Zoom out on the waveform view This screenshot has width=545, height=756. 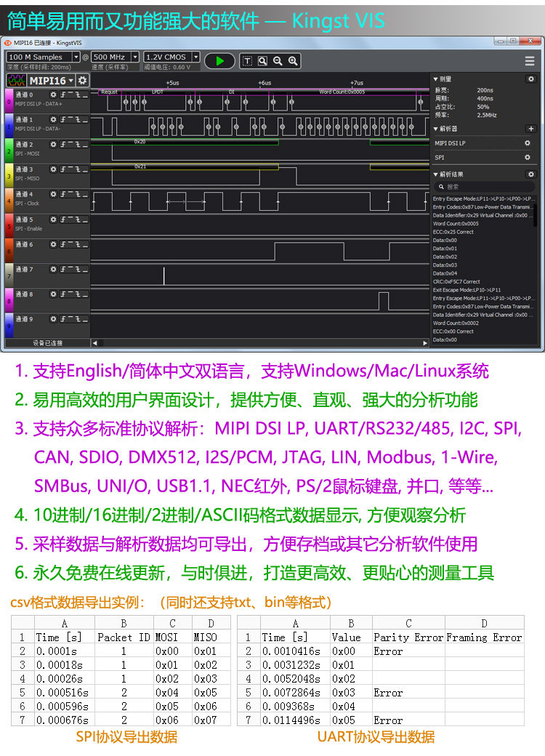pos(278,61)
